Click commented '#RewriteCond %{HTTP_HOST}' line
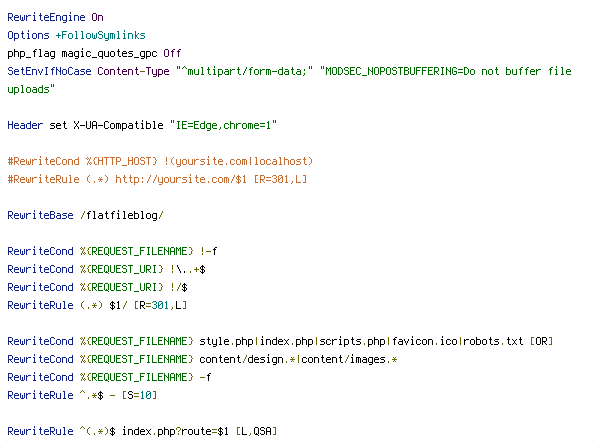Screen dimensions: 600x448 tap(160, 161)
